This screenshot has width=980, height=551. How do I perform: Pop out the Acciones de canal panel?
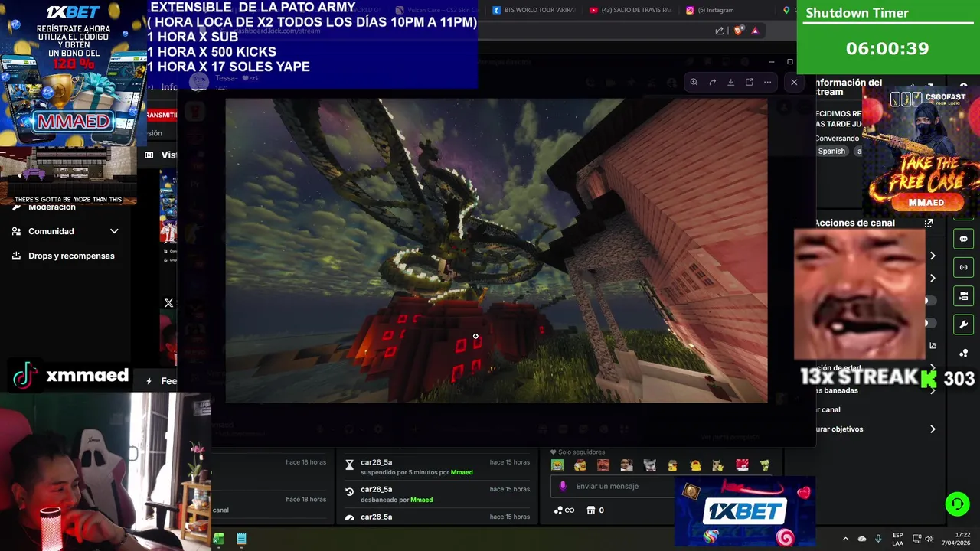[x=929, y=223]
